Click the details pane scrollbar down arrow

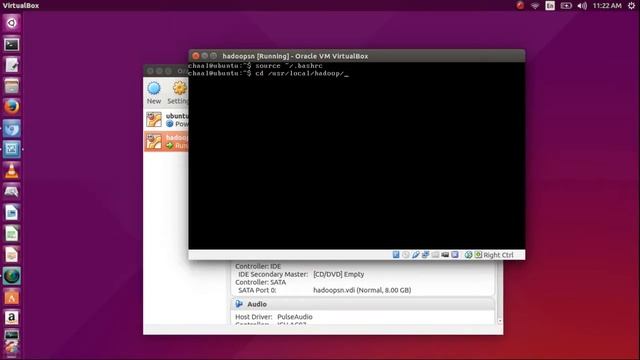(x=500, y=321)
